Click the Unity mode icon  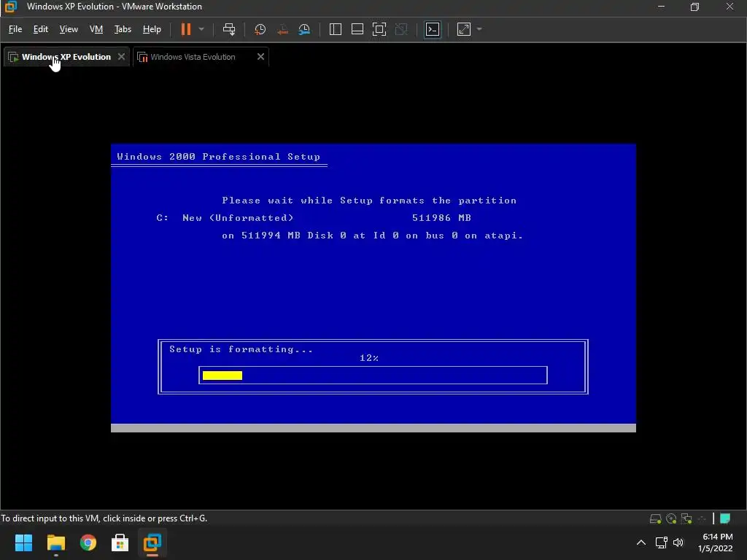402,29
